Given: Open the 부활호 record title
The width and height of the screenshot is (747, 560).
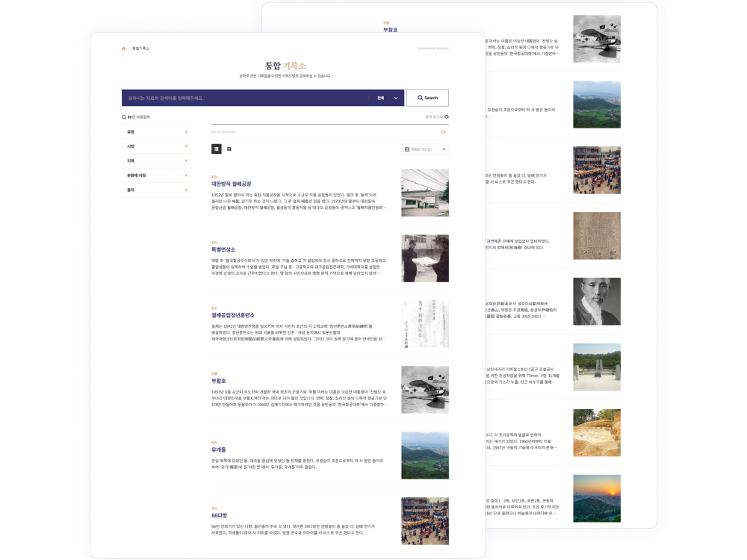Looking at the screenshot, I should (x=218, y=381).
